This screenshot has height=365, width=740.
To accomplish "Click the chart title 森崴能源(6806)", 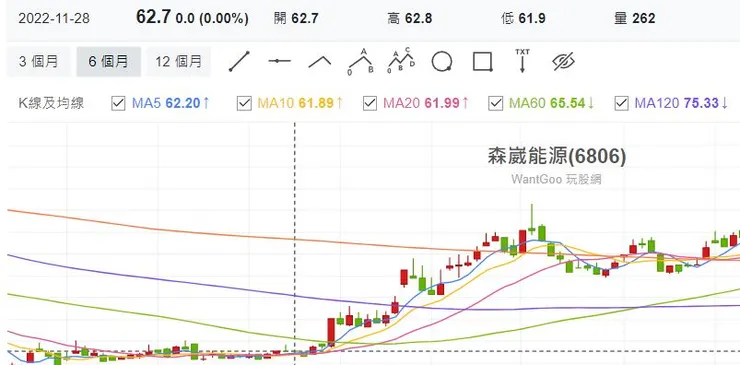I will click(556, 156).
